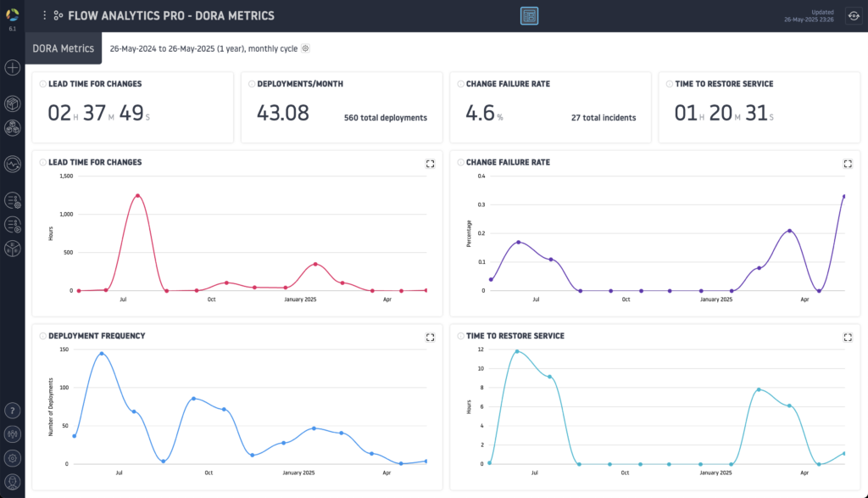
Task: Maximize the Time to Restore Service chart
Action: coord(848,337)
